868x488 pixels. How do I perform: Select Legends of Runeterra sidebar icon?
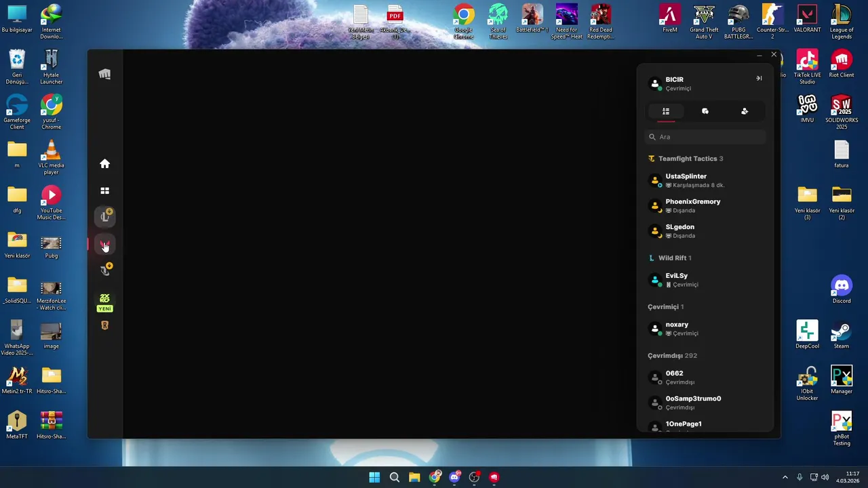click(x=104, y=325)
